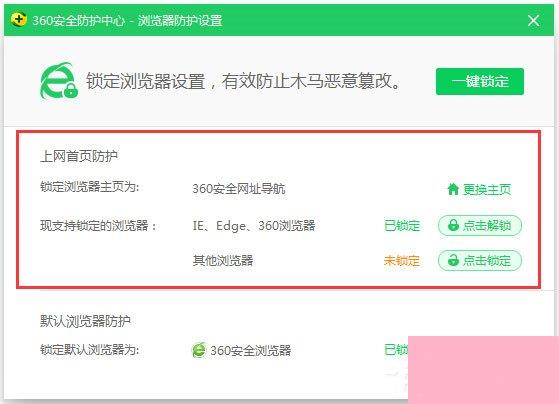Click the IE、Edge、360浏览器 text
Image resolution: width=559 pixels, height=404 pixels.
(x=254, y=225)
